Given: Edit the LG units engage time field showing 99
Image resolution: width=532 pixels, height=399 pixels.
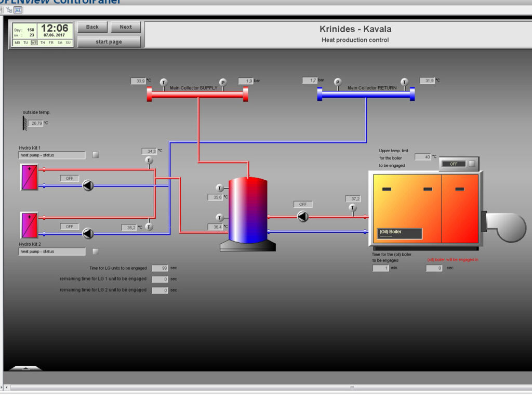Looking at the screenshot, I should [160, 268].
